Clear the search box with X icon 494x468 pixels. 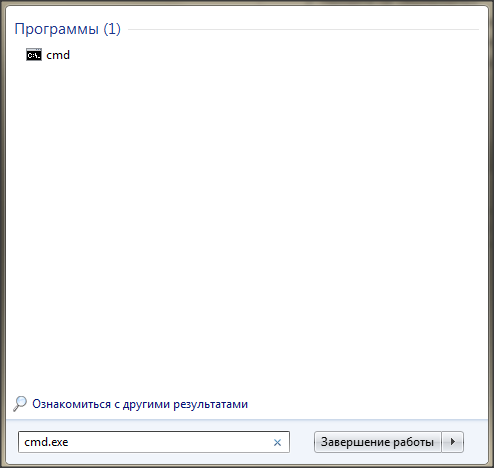[277, 442]
